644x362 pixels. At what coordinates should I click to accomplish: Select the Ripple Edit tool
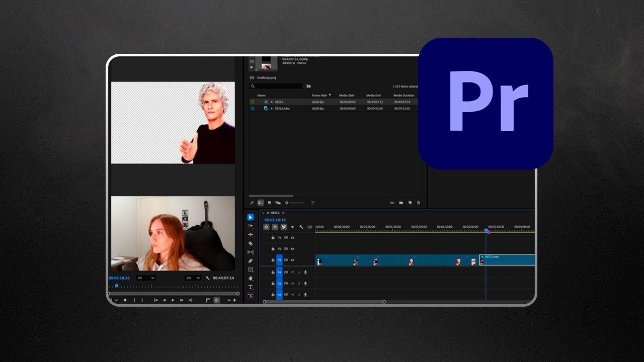pos(251,235)
